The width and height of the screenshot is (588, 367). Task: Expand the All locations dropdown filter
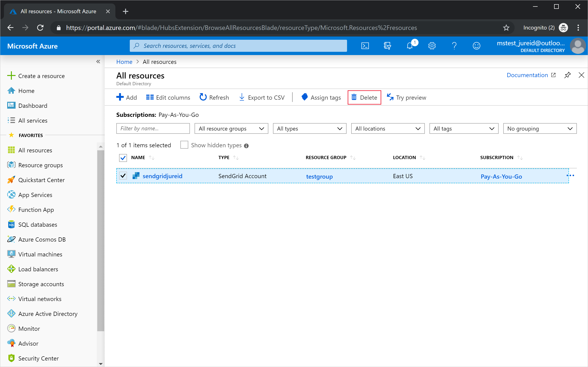[x=387, y=128]
